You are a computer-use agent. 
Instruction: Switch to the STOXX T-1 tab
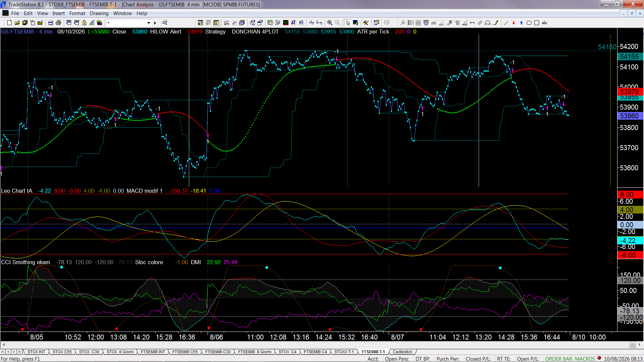[344, 352]
